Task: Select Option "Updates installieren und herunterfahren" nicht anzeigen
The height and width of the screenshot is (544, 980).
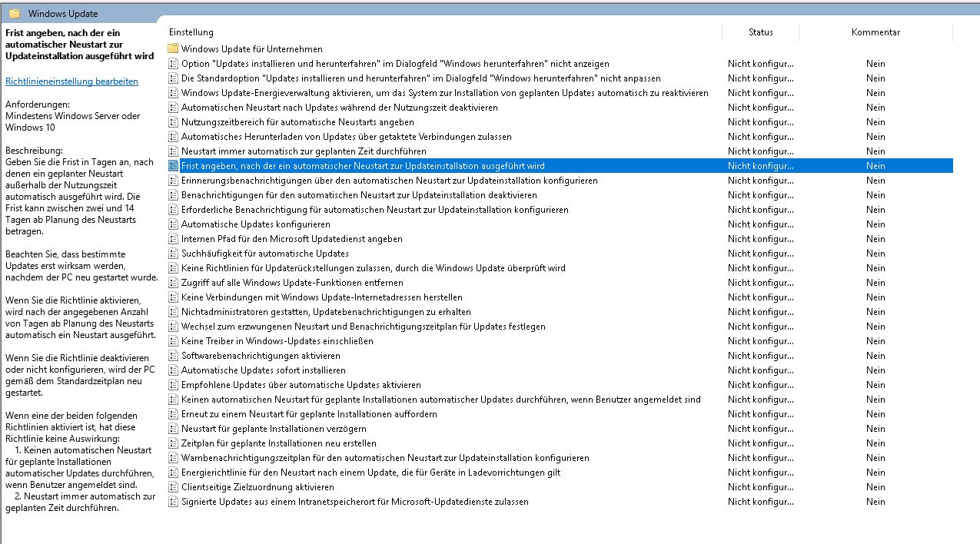Action: [395, 64]
